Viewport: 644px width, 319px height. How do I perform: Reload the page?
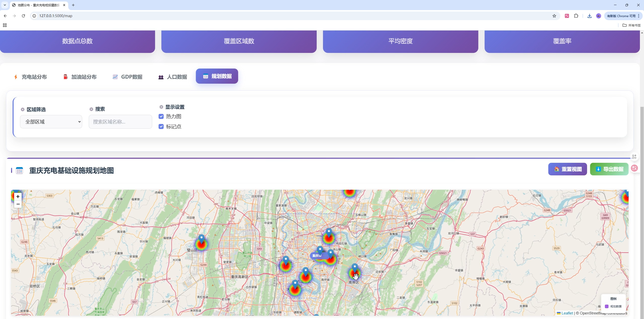(x=23, y=16)
